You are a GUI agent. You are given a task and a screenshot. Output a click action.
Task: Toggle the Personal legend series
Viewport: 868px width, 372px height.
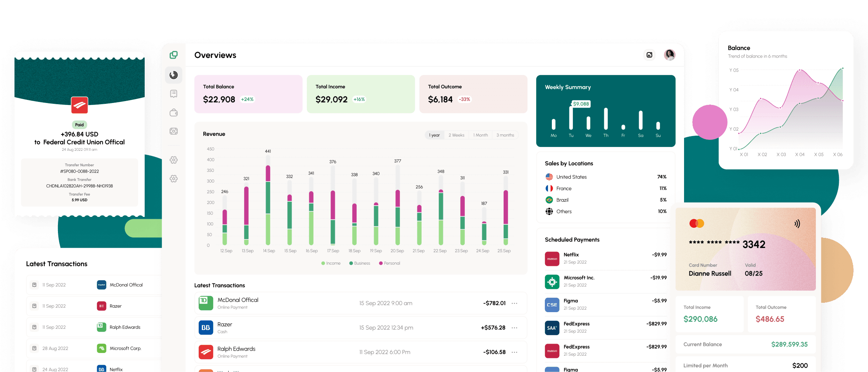389,263
